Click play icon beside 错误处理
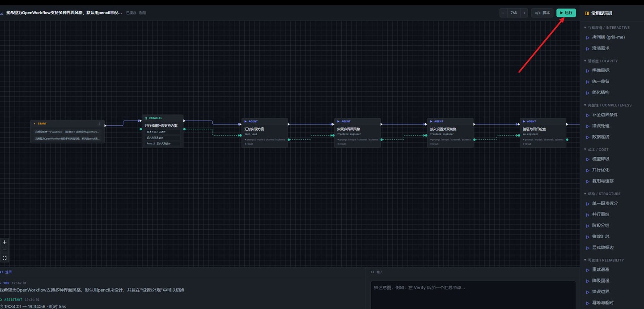Viewport: 644px width, 309px height. 588,126
